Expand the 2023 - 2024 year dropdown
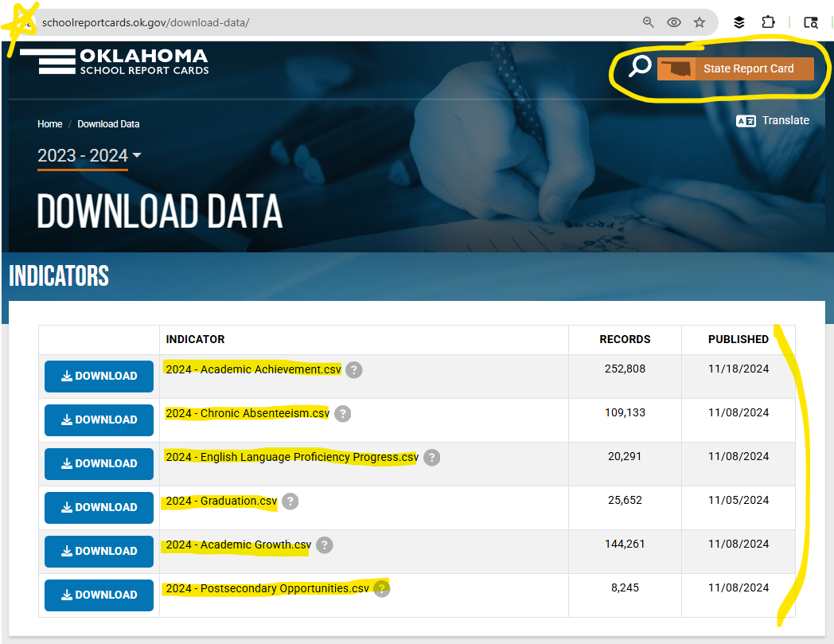834x644 pixels. (89, 155)
